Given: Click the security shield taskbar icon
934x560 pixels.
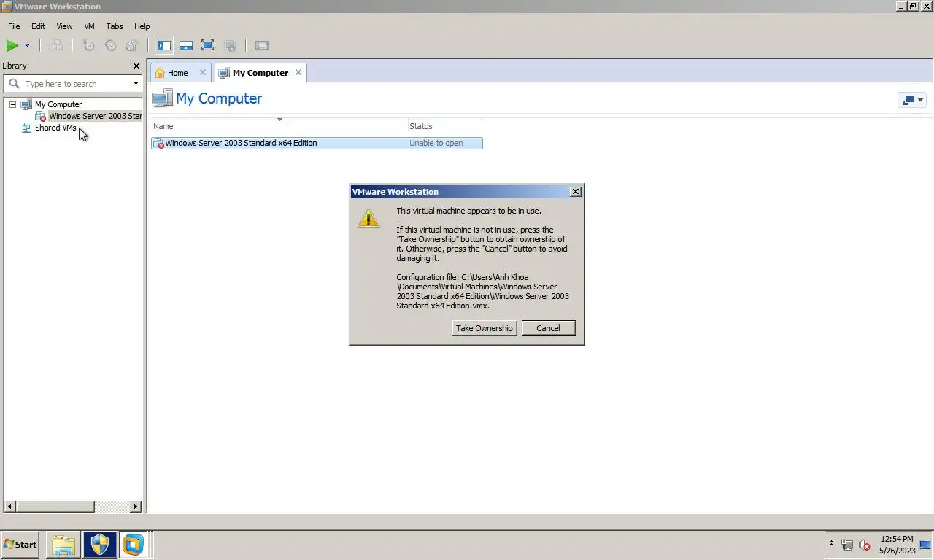Looking at the screenshot, I should point(99,545).
